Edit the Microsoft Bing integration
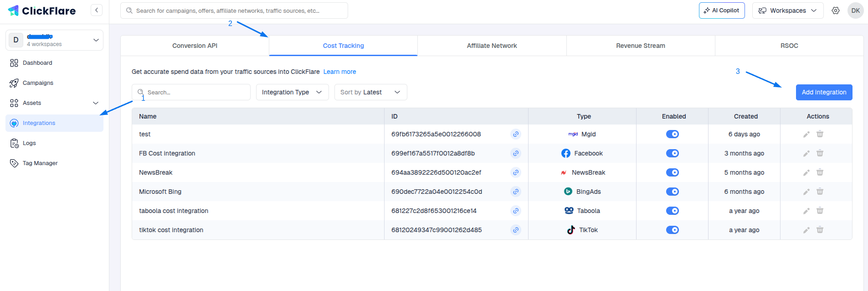 [x=806, y=192]
